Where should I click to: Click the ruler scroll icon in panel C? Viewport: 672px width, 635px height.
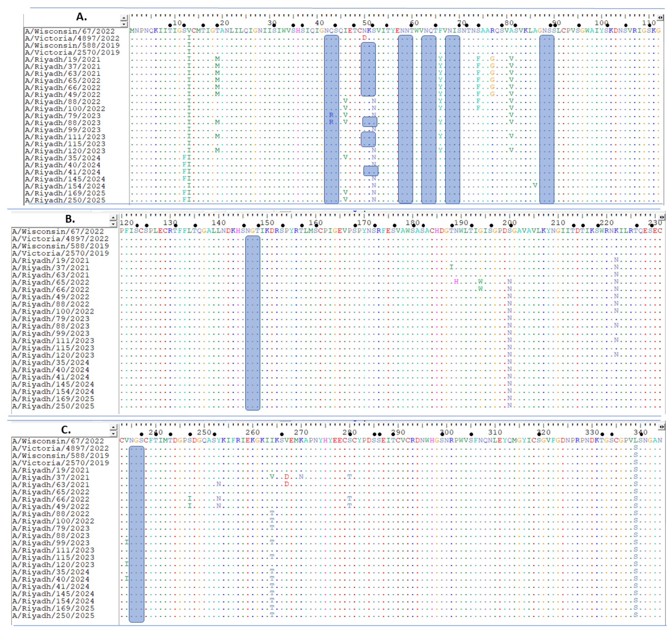pyautogui.click(x=662, y=427)
